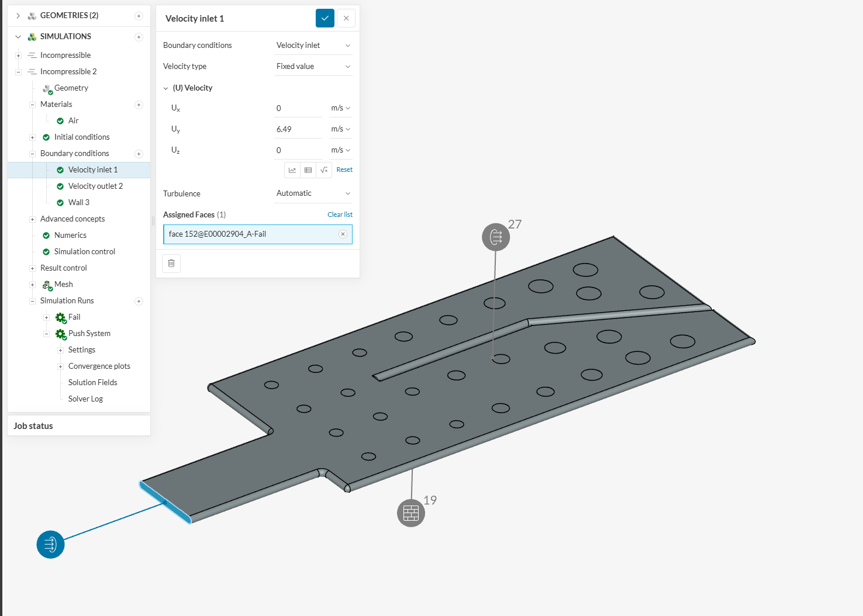The image size is (863, 616).
Task: Open the Job status panel
Action: point(79,426)
